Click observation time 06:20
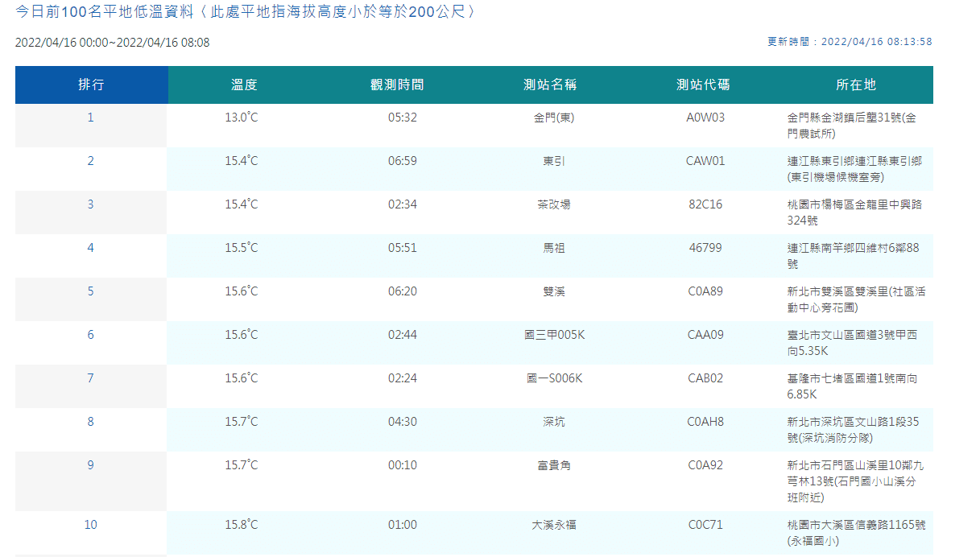 403,291
